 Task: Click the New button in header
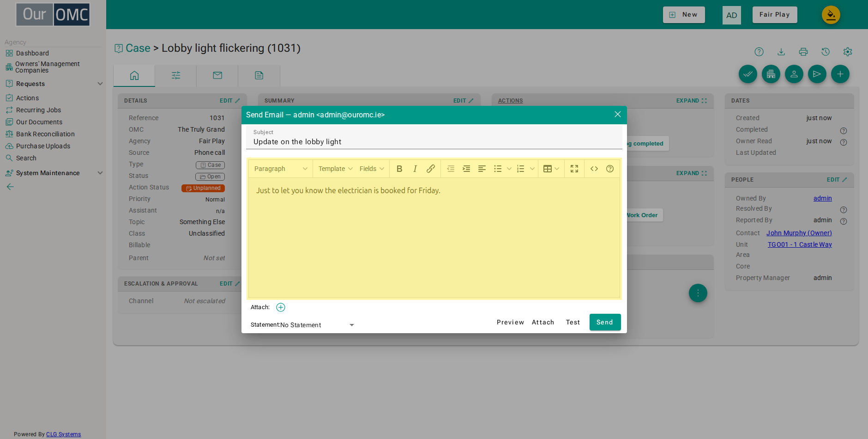tap(684, 15)
